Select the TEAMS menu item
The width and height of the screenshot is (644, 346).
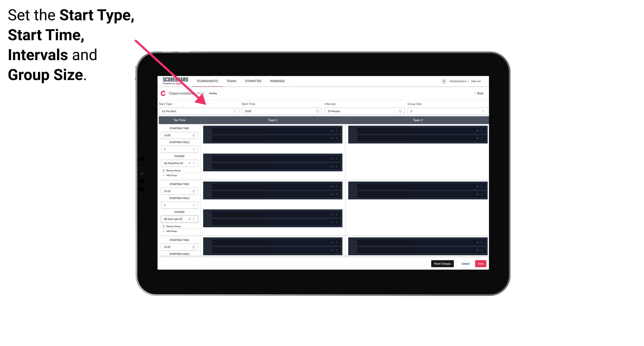tap(231, 81)
